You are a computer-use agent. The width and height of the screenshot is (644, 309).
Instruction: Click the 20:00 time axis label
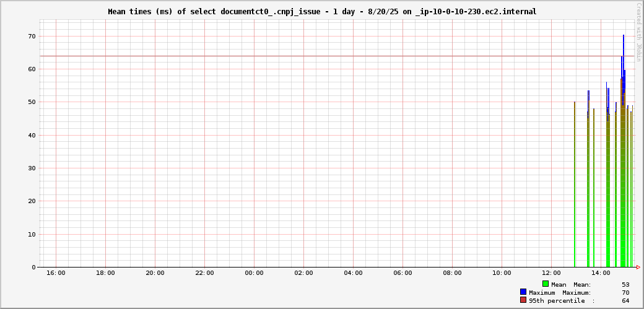tap(155, 273)
